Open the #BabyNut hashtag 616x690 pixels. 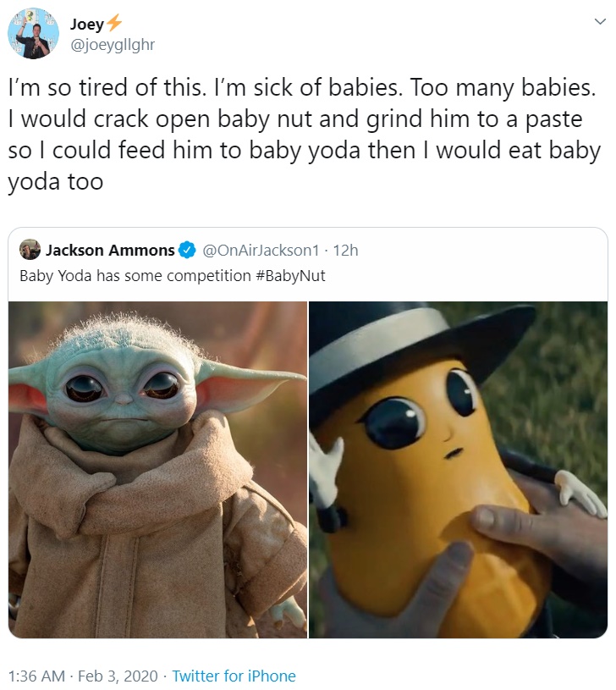[x=290, y=276]
